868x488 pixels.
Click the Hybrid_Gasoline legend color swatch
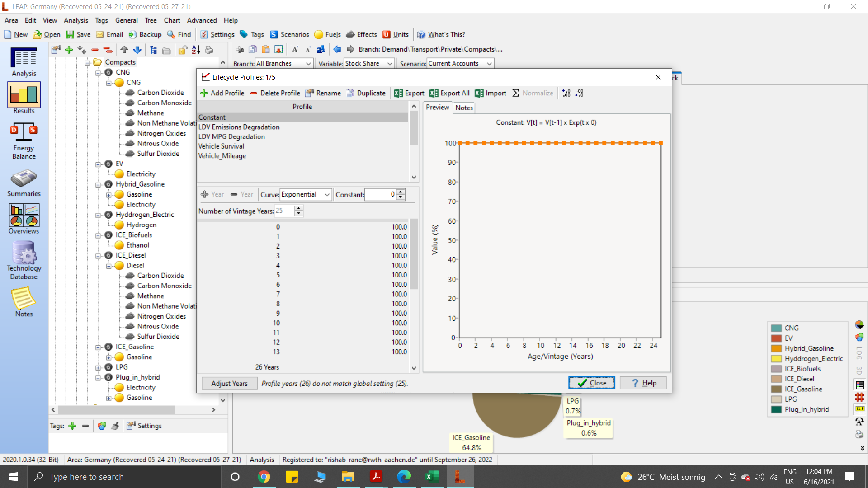coord(776,348)
